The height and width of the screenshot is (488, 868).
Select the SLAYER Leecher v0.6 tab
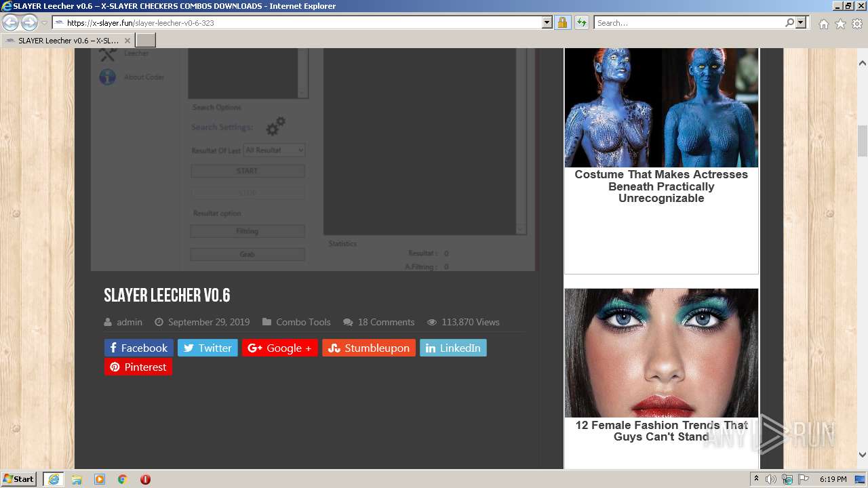coord(68,41)
